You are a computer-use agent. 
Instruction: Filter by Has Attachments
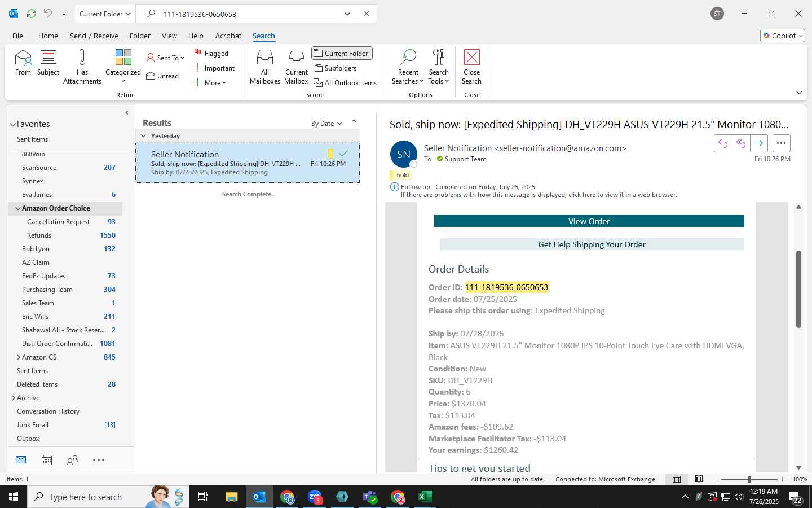click(x=82, y=67)
